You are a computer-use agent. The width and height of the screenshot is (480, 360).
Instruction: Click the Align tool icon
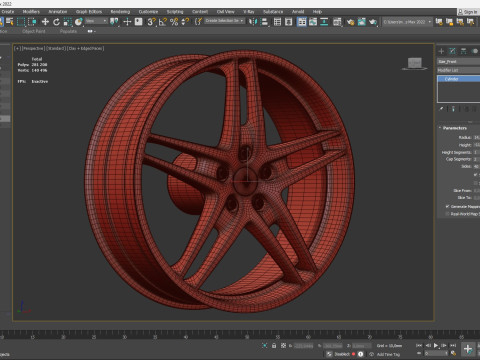click(x=264, y=22)
